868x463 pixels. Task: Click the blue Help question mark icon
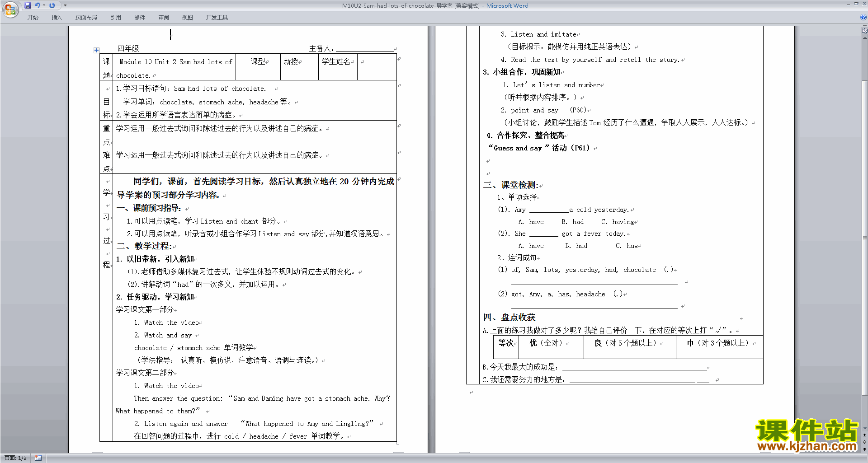click(863, 18)
